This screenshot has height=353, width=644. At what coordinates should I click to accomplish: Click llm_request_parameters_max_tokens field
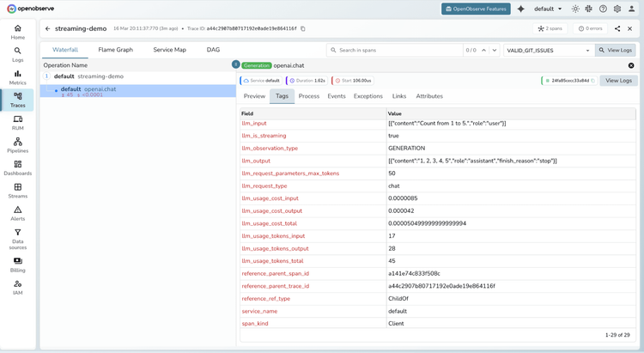[290, 173]
